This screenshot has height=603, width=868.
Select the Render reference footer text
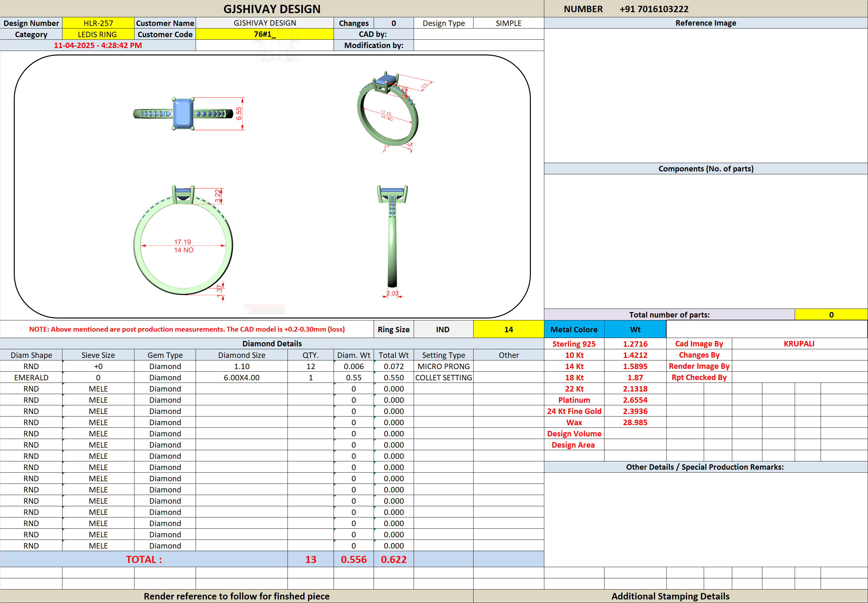tap(236, 596)
